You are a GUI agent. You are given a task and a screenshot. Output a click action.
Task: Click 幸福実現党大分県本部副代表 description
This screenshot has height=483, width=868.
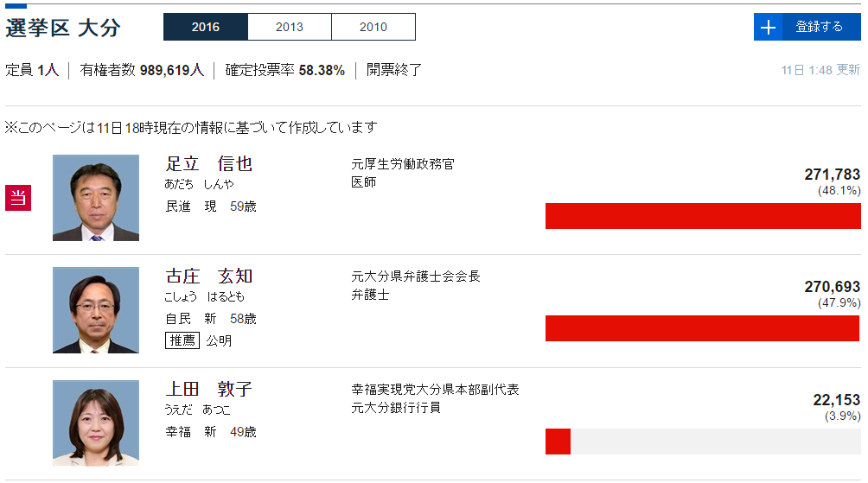click(x=435, y=390)
